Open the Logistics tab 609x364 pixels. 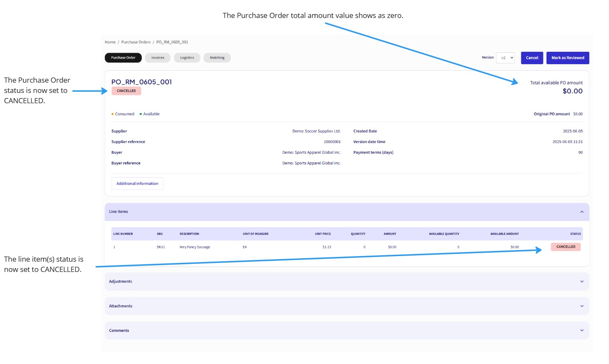[187, 57]
